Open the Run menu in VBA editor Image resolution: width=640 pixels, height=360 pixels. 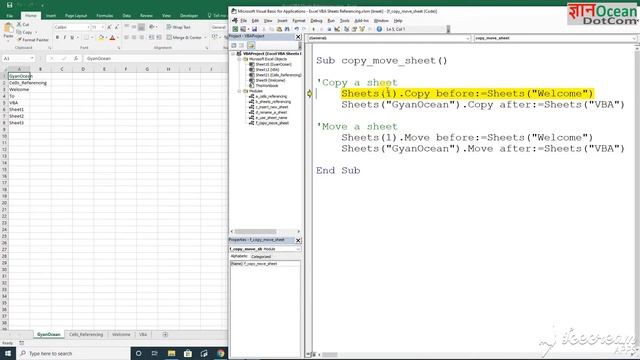point(331,20)
